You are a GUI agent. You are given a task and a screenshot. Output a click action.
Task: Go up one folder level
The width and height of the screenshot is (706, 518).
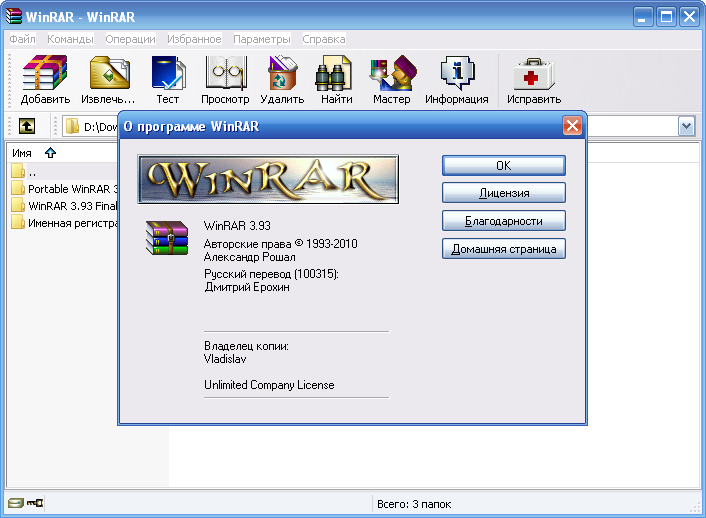pos(27,126)
